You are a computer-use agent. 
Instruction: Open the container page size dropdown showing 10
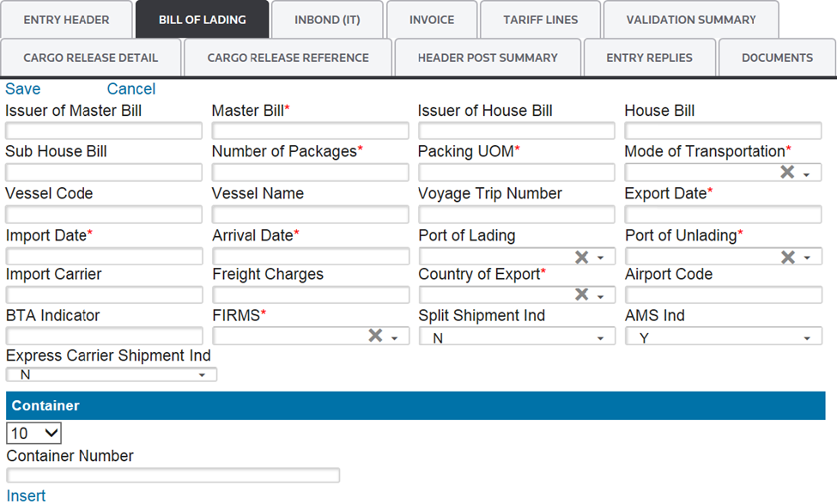coord(33,434)
